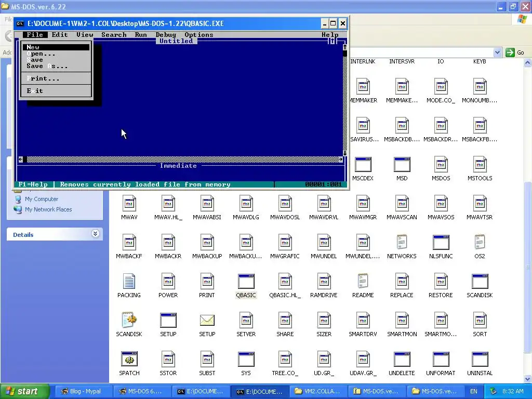
Task: Select the TREE.CO_ file icon
Action: pos(285,360)
